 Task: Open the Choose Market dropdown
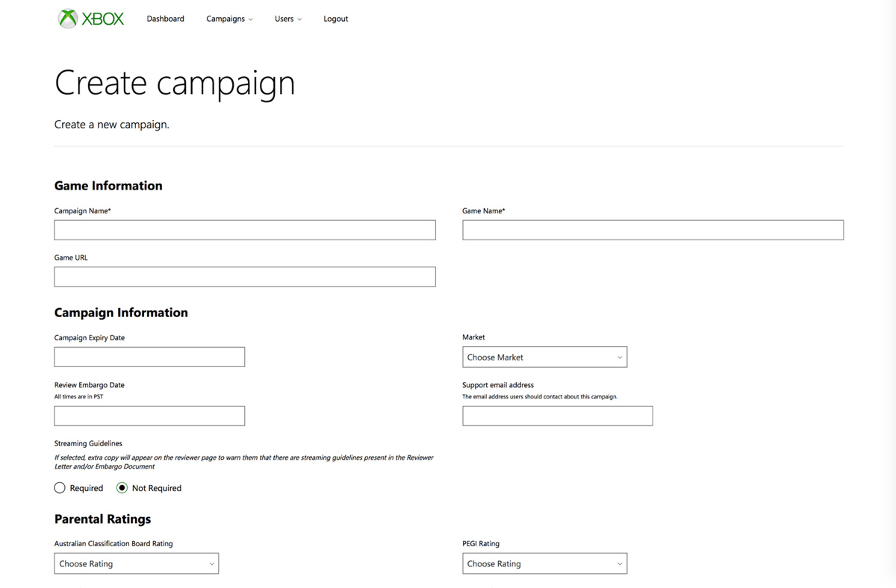[x=544, y=357]
